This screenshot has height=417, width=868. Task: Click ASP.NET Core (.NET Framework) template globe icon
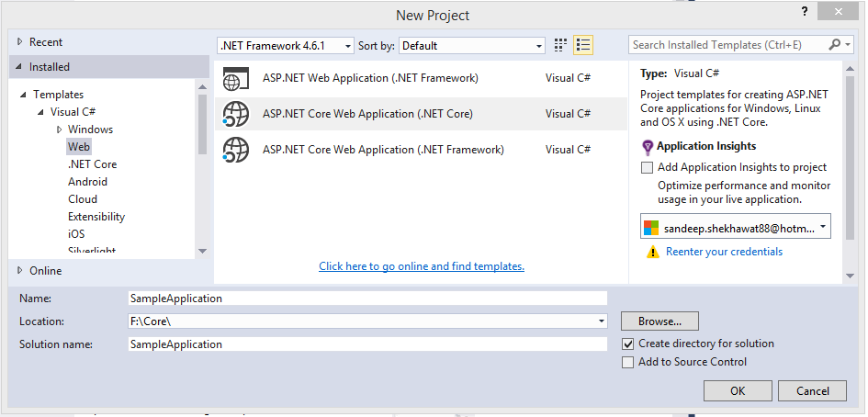(x=236, y=150)
